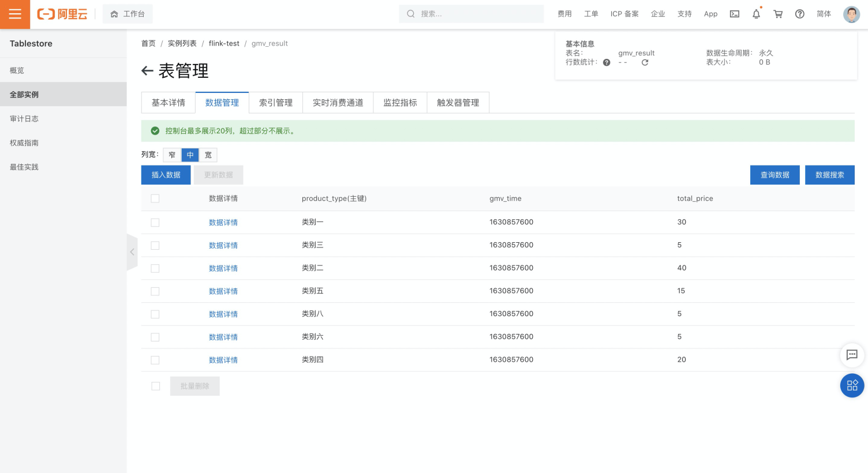Collapse the left sidebar panel

click(132, 252)
